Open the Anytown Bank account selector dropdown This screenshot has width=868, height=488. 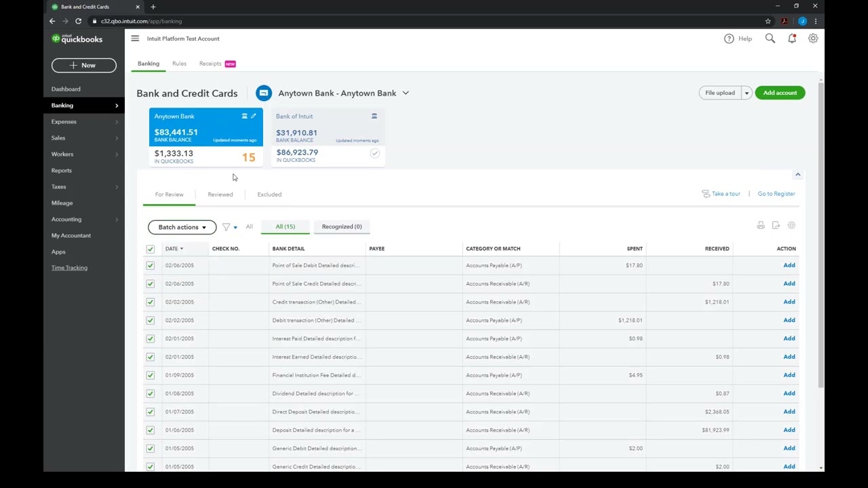tap(406, 93)
